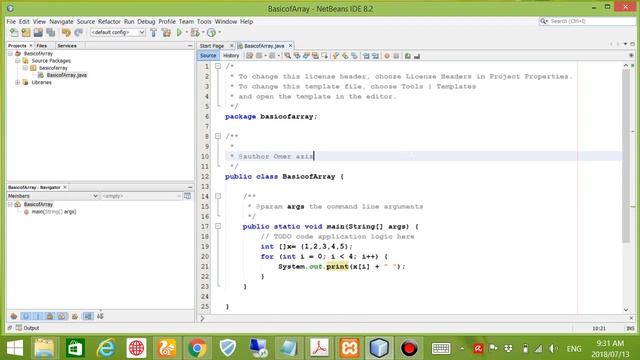Click the Open Project toolbar icon
The width and height of the screenshot is (640, 360).
point(38,32)
